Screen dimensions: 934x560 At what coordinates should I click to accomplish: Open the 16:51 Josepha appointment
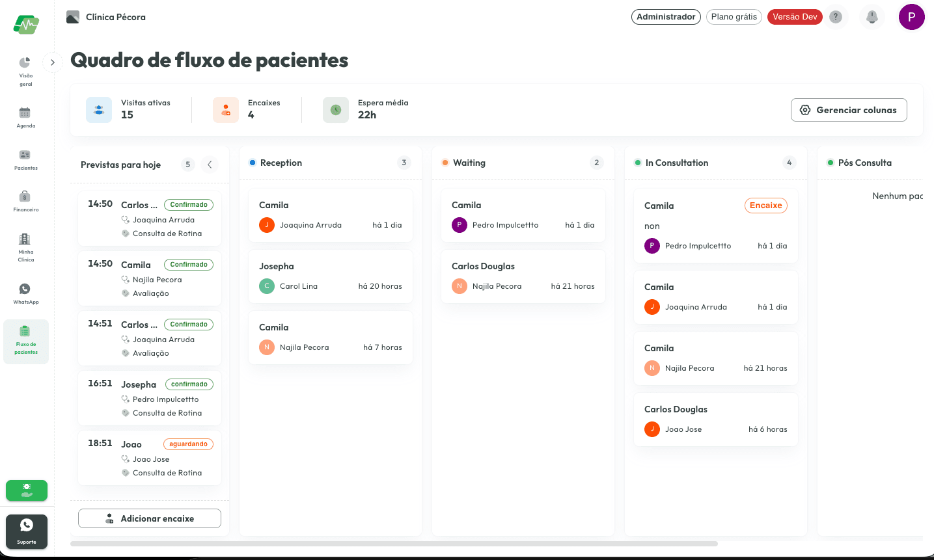point(150,398)
